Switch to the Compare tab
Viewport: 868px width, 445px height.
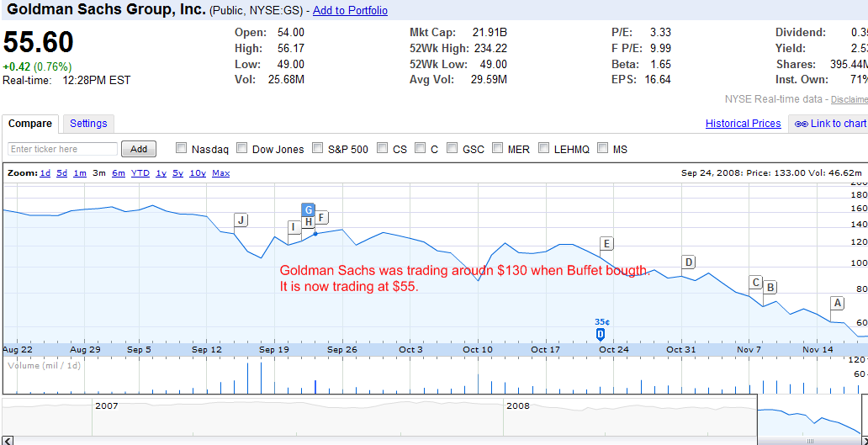(30, 124)
